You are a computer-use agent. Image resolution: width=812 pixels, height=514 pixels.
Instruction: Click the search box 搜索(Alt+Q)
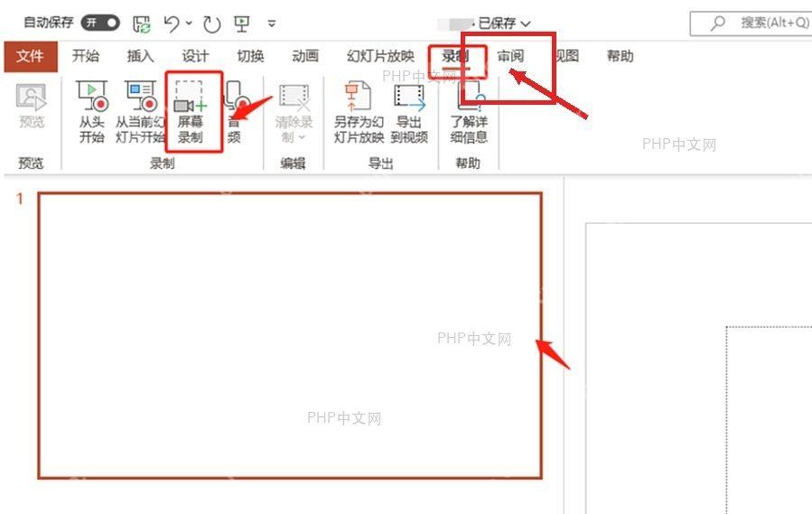[x=751, y=23]
